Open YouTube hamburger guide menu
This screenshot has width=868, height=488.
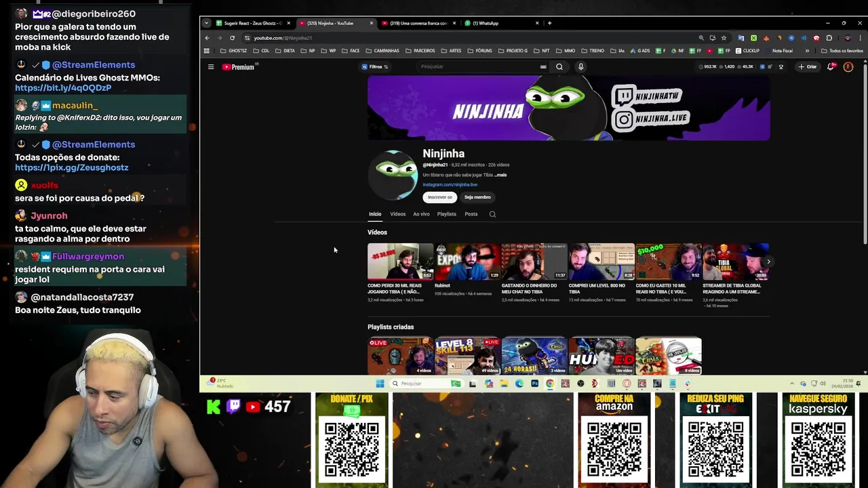point(211,66)
